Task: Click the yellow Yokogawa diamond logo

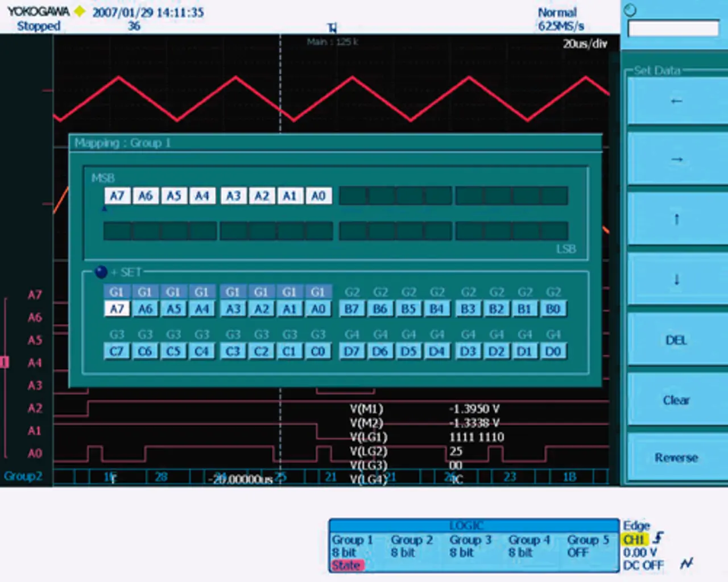Action: tap(80, 11)
